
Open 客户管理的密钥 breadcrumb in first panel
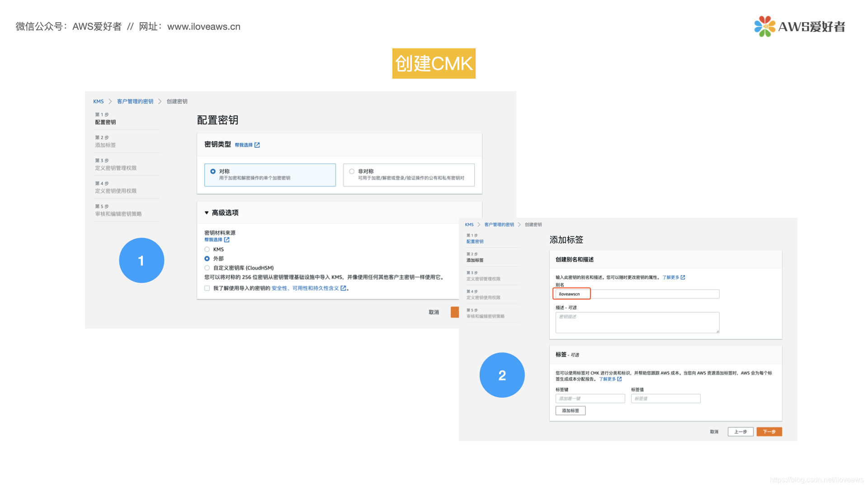coord(135,102)
